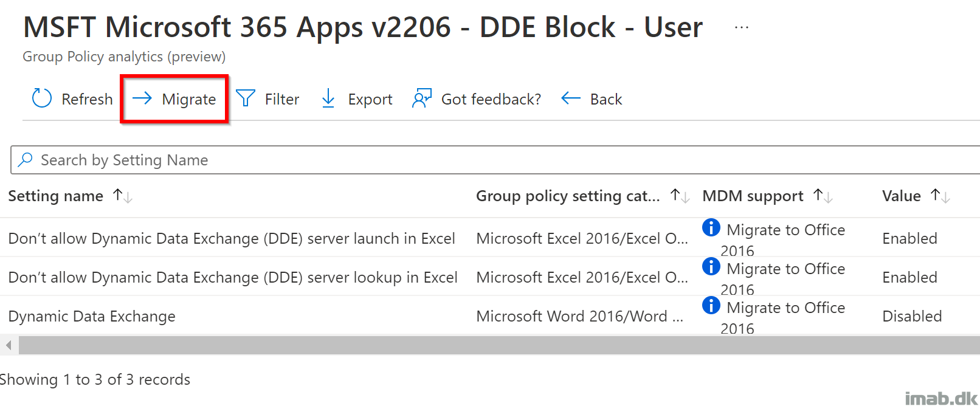Viewport: 980px width, 406px height.
Task: Click the Refresh button label
Action: (x=87, y=99)
